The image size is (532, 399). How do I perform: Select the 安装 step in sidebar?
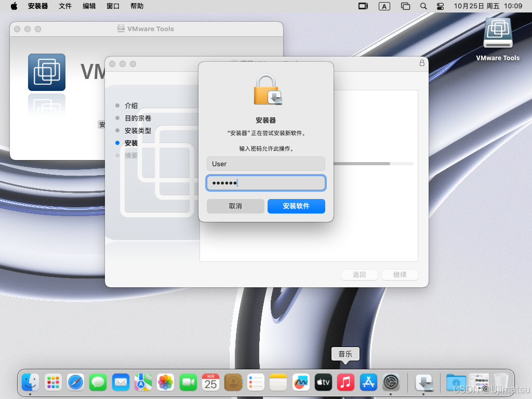point(131,143)
